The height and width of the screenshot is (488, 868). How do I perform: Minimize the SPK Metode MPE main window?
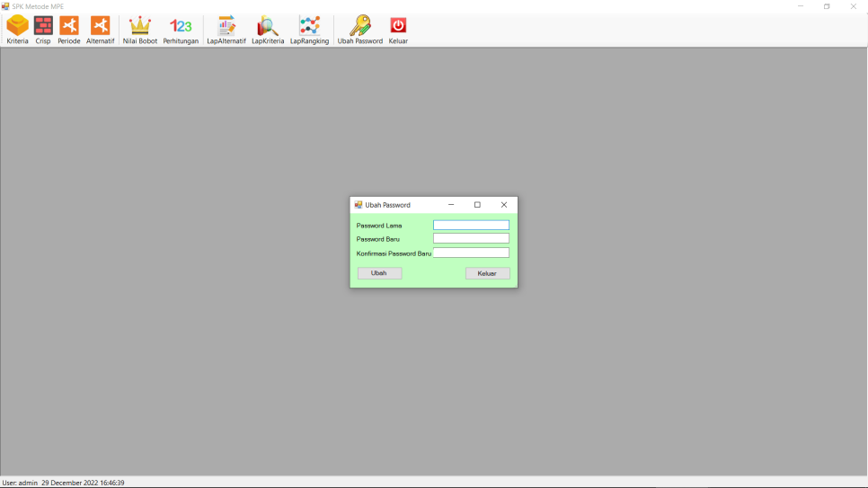[801, 6]
